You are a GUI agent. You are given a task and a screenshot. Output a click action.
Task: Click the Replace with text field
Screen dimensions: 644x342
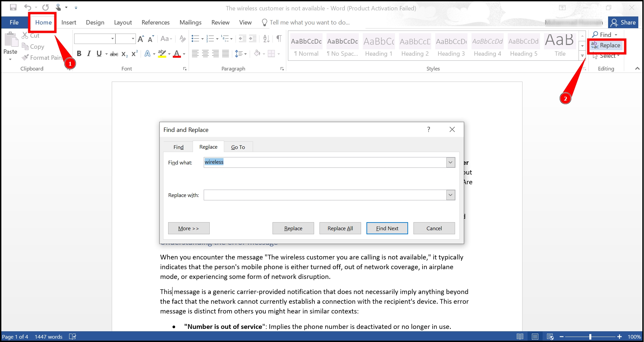point(325,195)
